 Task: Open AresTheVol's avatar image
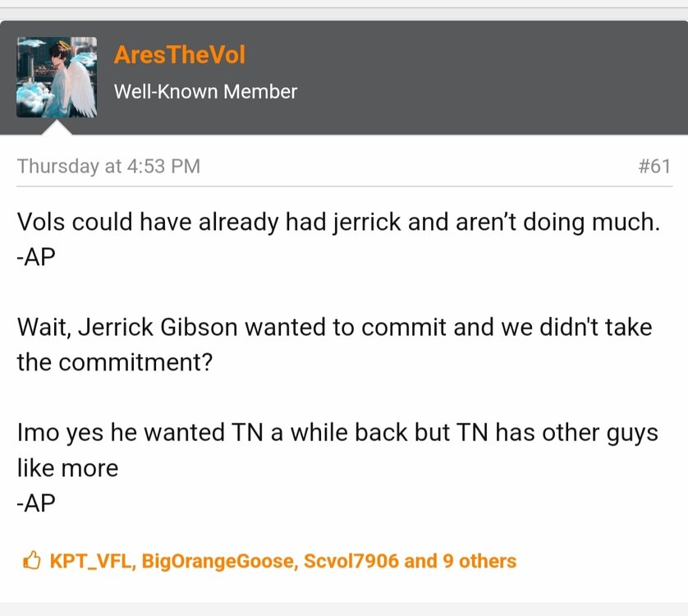coord(57,77)
